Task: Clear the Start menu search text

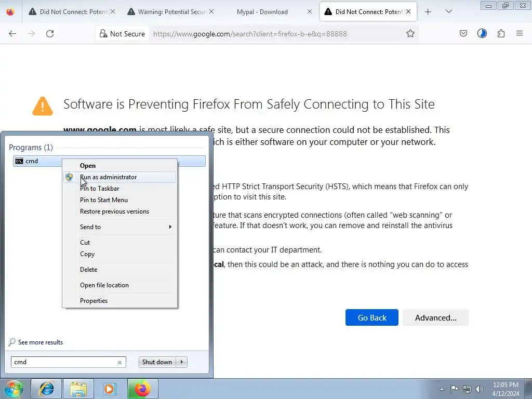Action: [120, 362]
